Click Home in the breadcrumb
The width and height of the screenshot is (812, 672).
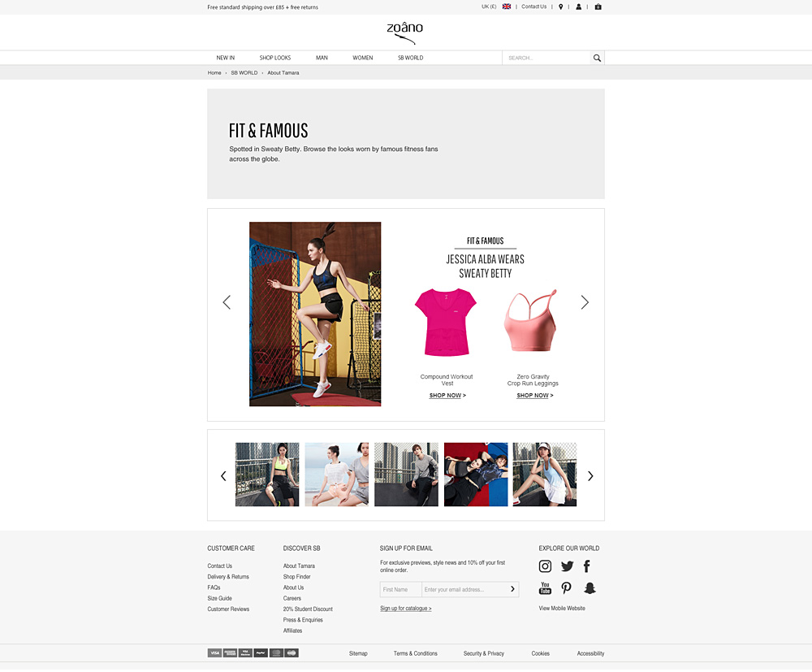214,73
